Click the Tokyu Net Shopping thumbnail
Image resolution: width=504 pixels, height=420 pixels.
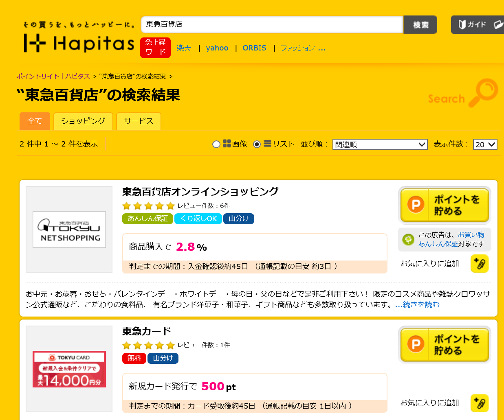(69, 230)
